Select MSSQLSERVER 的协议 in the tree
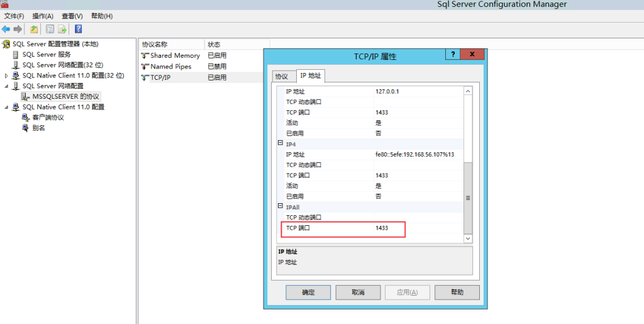644x324 pixels. coord(65,96)
